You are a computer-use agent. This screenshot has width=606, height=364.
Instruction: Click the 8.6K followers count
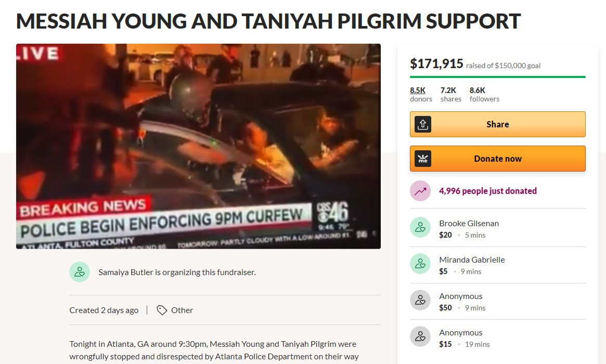[x=485, y=95]
